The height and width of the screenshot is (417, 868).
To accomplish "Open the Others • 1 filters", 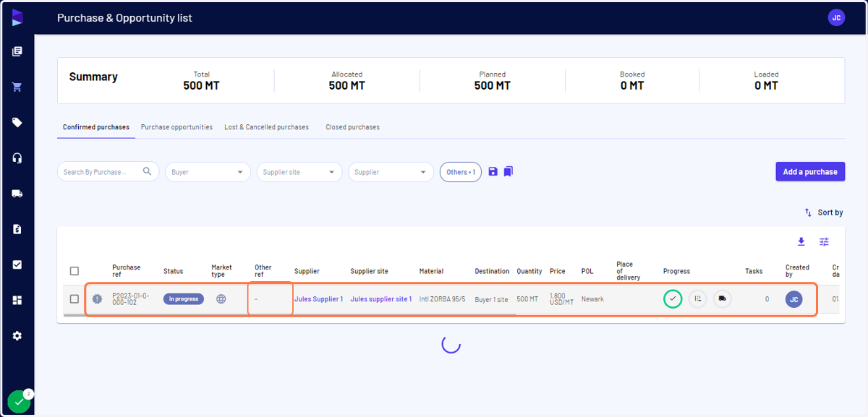I will click(460, 172).
